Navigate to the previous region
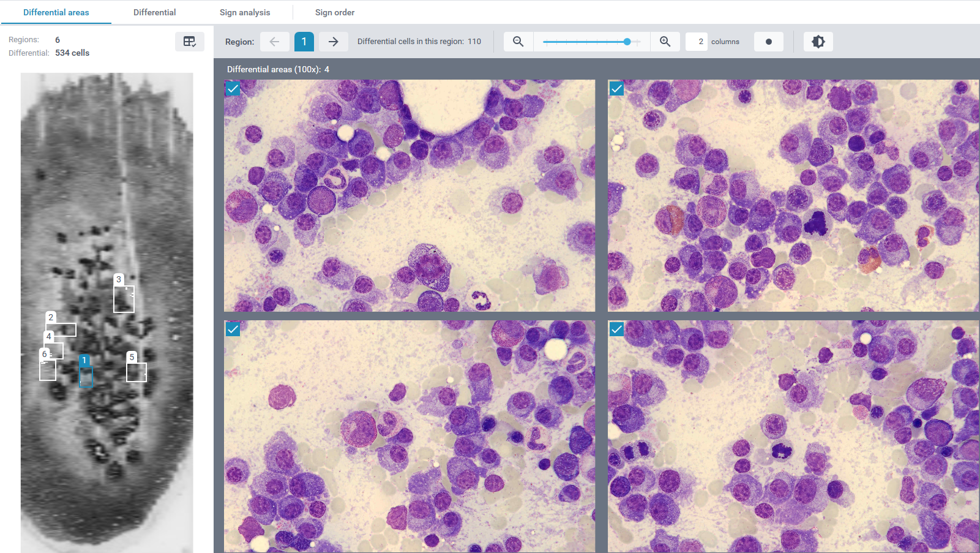This screenshot has width=980, height=553. pyautogui.click(x=275, y=42)
